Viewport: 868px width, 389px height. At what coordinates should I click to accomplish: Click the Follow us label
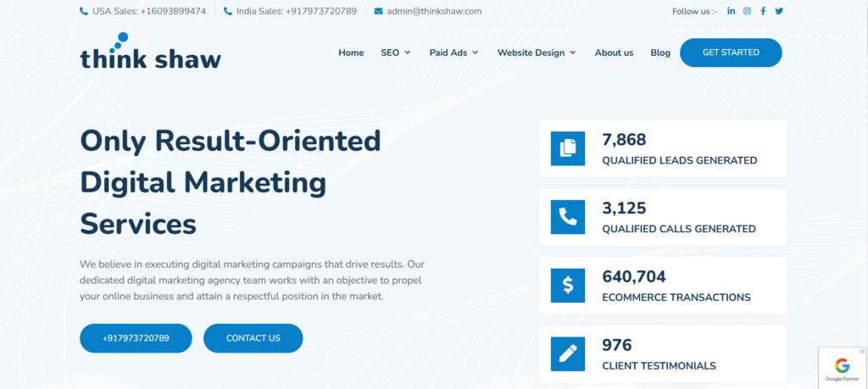click(694, 11)
